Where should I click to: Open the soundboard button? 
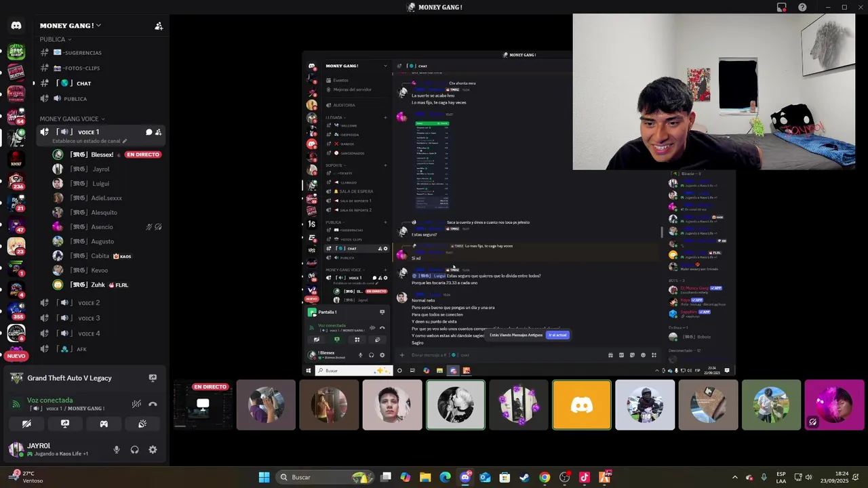tap(142, 424)
